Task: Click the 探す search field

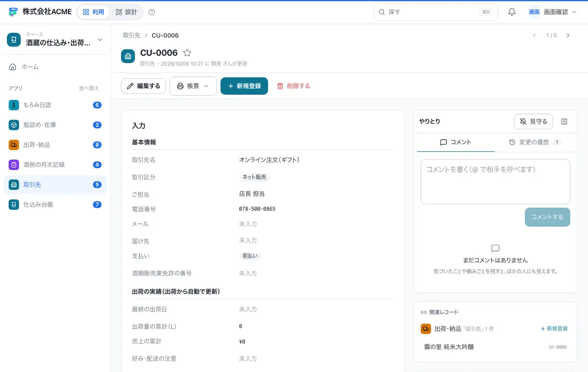Action: point(435,12)
